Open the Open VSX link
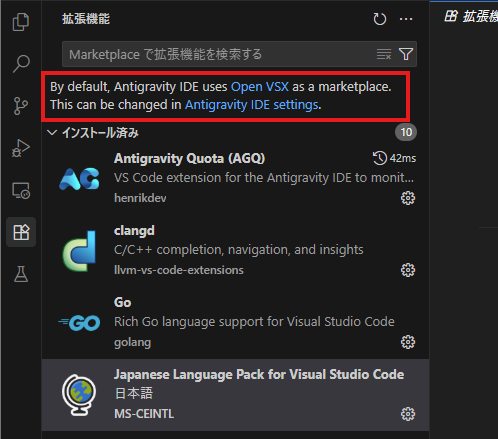The width and height of the screenshot is (498, 439). (x=260, y=87)
